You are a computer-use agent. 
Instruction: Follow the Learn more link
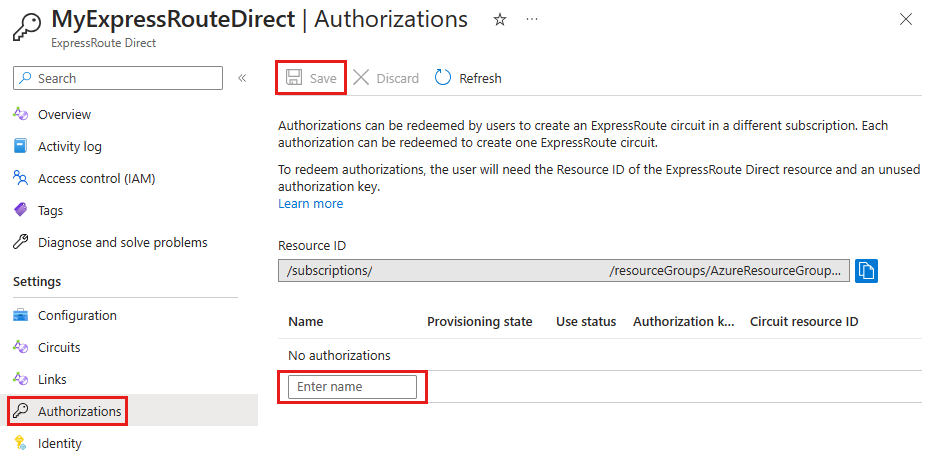point(310,204)
